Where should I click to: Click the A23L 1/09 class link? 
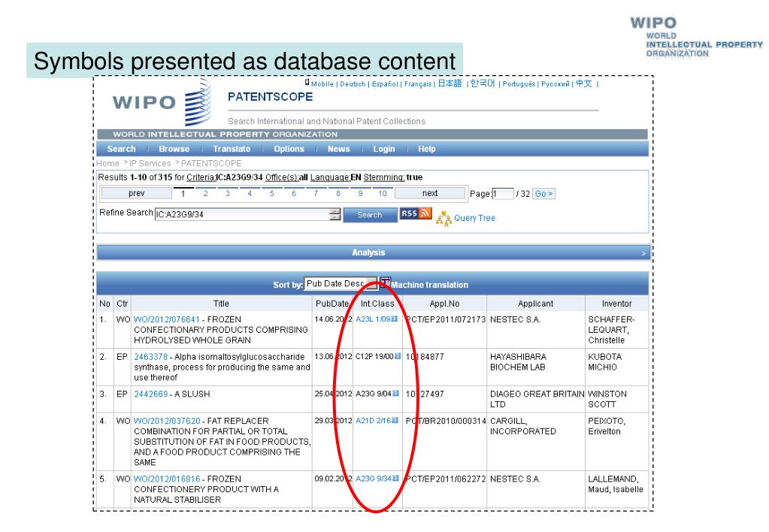[x=373, y=319]
